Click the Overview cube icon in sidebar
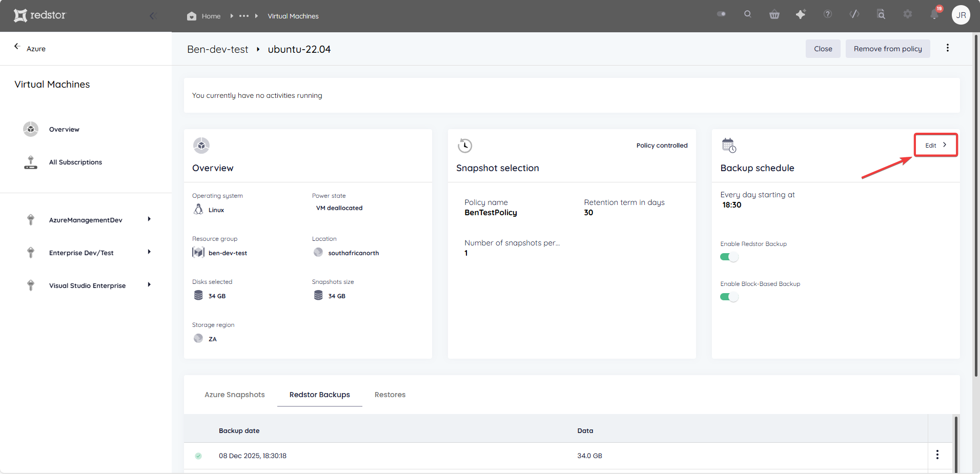The height and width of the screenshot is (474, 980). coord(31,129)
